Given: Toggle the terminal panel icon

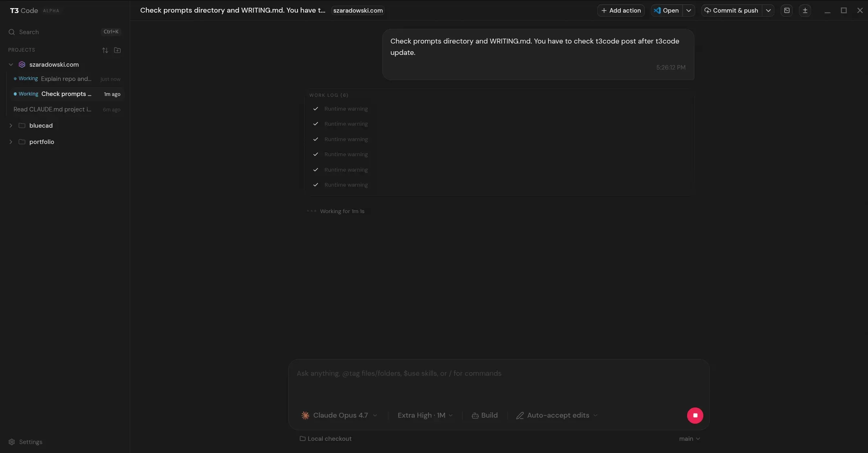Looking at the screenshot, I should (x=787, y=11).
